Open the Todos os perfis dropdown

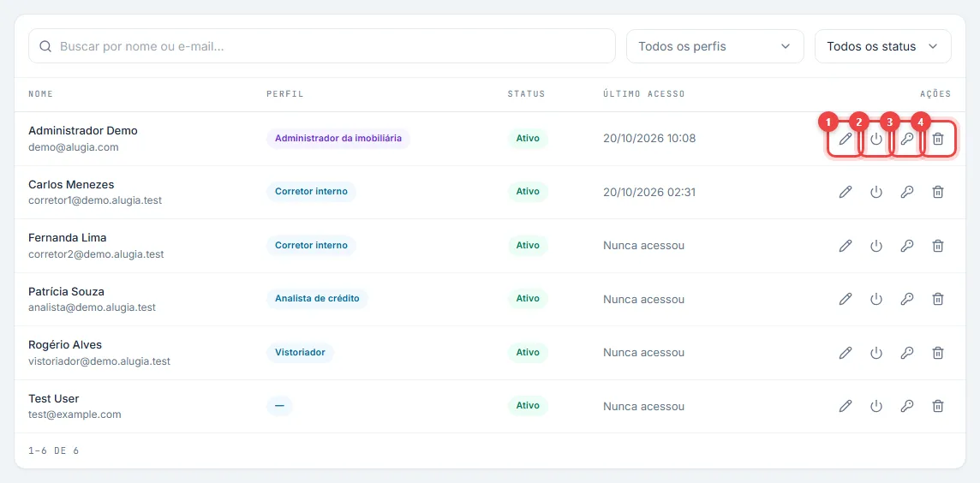pyautogui.click(x=715, y=46)
